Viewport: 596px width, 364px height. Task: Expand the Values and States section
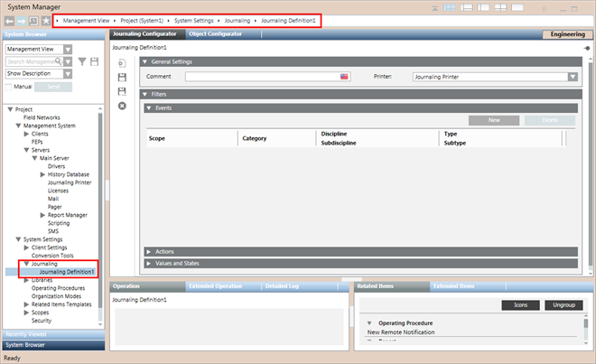(150, 263)
